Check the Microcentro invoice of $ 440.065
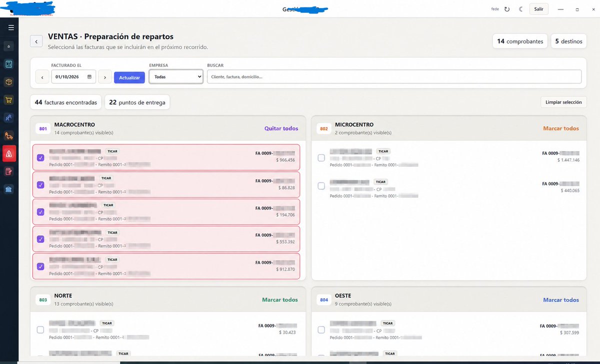 (321, 186)
